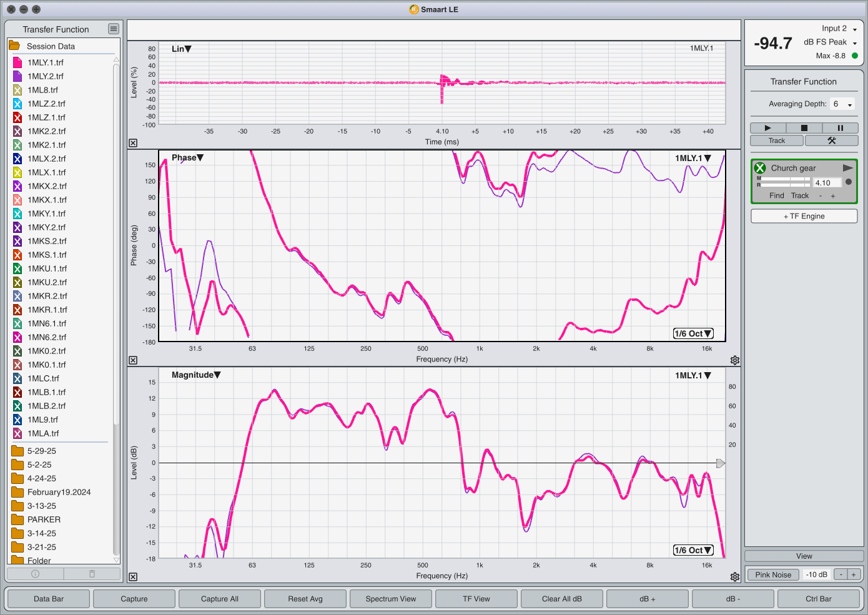Click the Church gear play arrow
Screen dimensions: 868x615
pyautogui.click(x=847, y=168)
